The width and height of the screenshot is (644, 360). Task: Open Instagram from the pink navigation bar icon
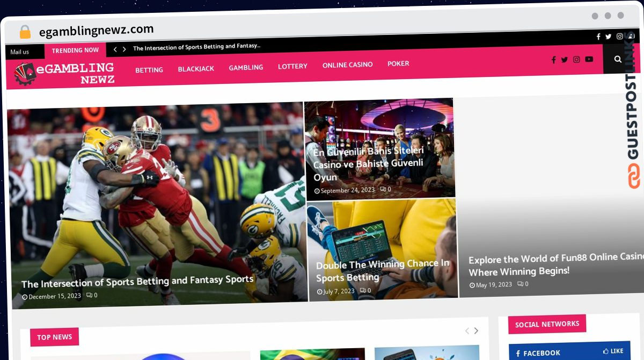pos(576,59)
